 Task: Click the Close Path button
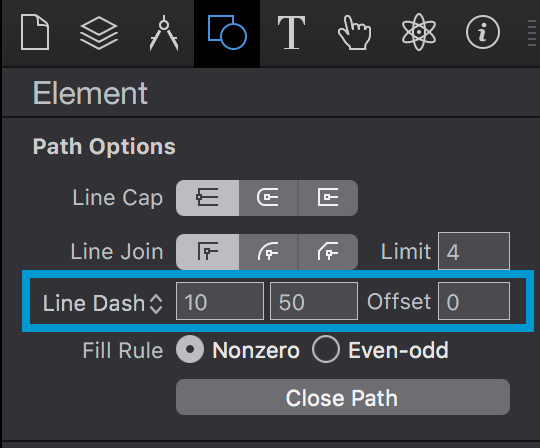tap(343, 397)
